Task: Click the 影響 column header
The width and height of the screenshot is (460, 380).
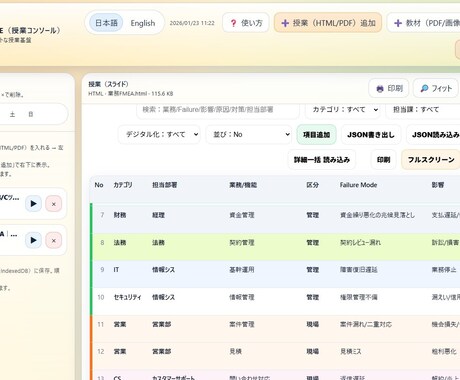Action: pos(438,185)
